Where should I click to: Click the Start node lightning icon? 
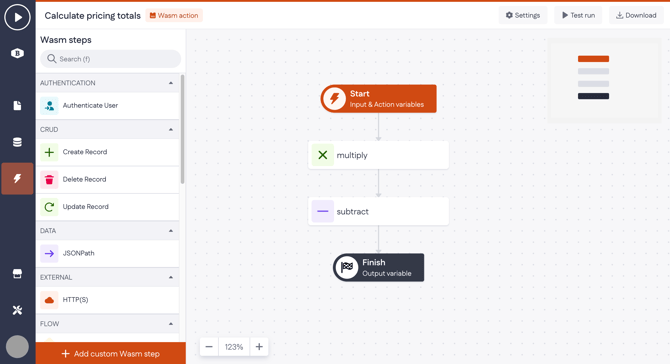[334, 99]
